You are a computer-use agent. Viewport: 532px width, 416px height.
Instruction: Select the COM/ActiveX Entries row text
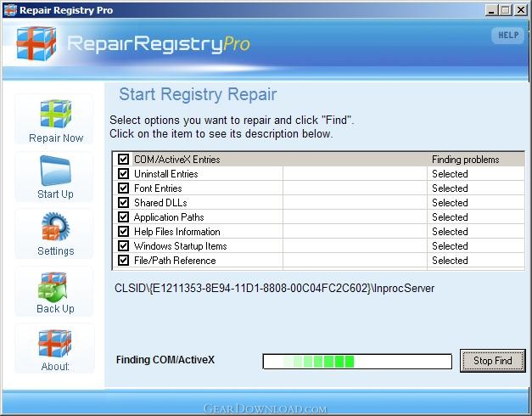pos(177,160)
